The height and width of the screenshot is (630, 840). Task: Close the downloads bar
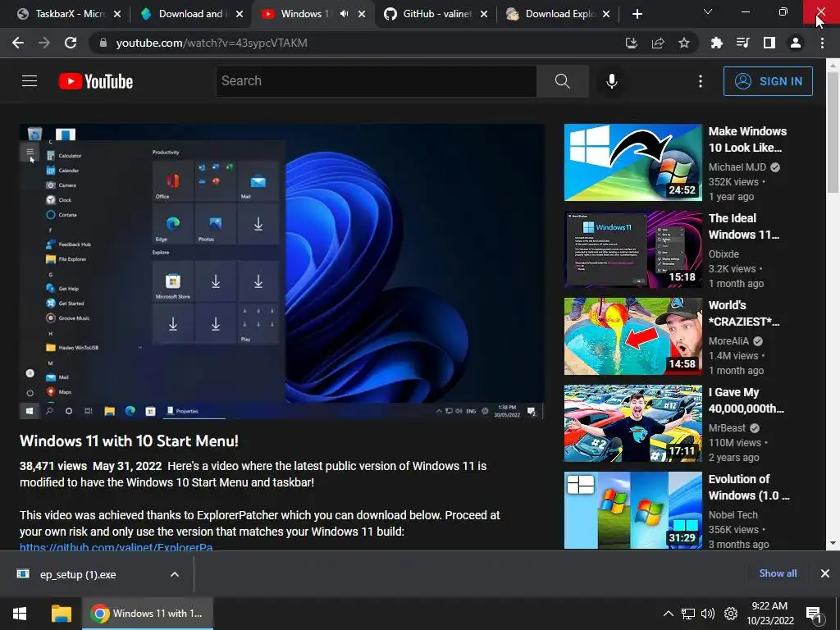pyautogui.click(x=825, y=573)
